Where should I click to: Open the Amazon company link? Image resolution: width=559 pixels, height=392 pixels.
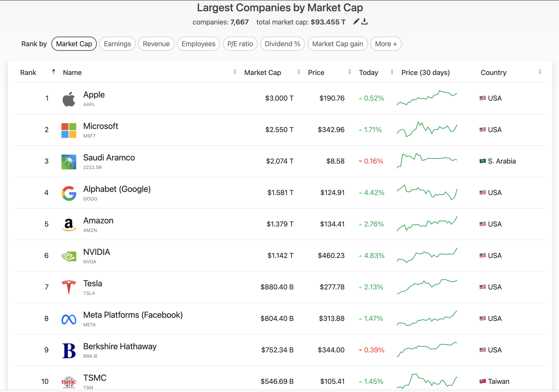pos(98,220)
